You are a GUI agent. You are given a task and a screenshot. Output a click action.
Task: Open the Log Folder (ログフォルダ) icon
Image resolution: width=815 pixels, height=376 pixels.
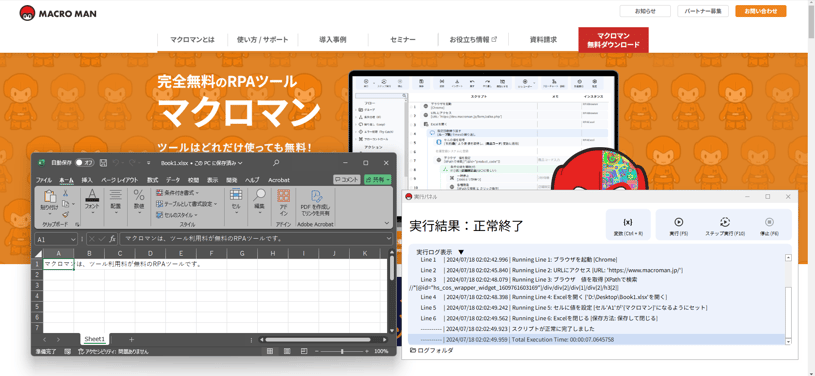pos(414,350)
